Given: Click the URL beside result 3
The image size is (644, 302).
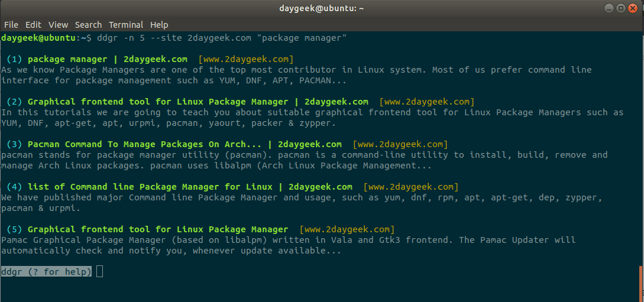Looking at the screenshot, I should (400, 144).
